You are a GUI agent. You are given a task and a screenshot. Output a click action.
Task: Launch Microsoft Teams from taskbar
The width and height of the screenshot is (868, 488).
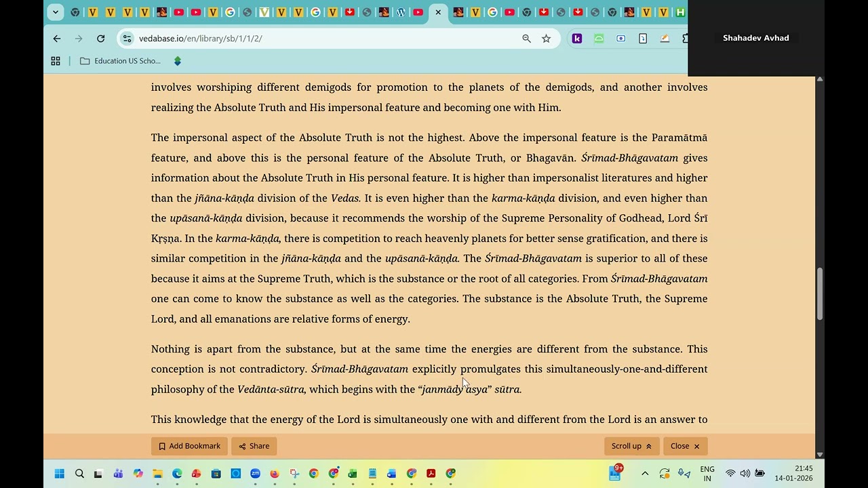(x=118, y=474)
